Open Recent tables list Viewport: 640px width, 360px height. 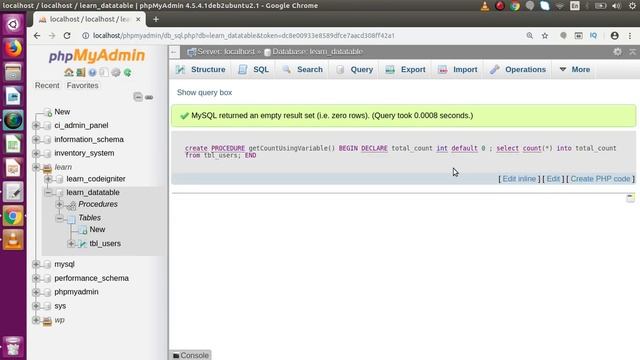tap(47, 85)
